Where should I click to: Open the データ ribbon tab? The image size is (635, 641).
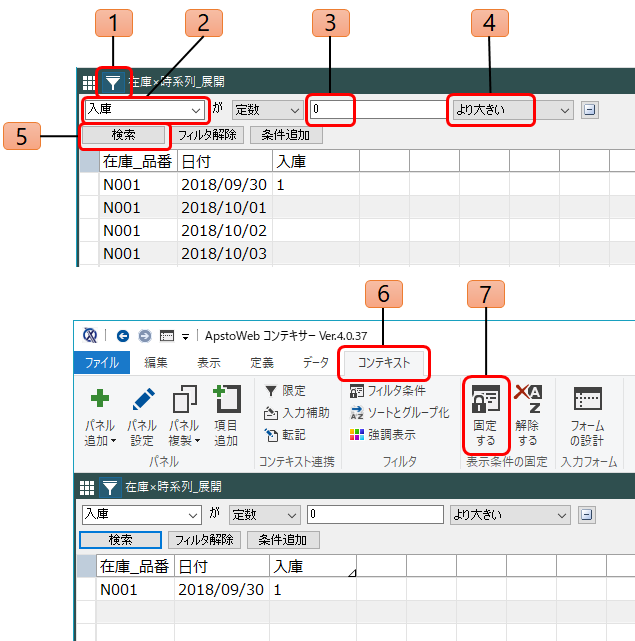coord(316,363)
